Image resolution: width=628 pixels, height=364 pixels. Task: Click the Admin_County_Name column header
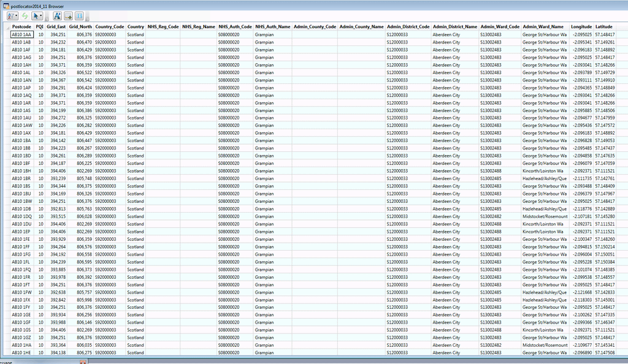362,27
